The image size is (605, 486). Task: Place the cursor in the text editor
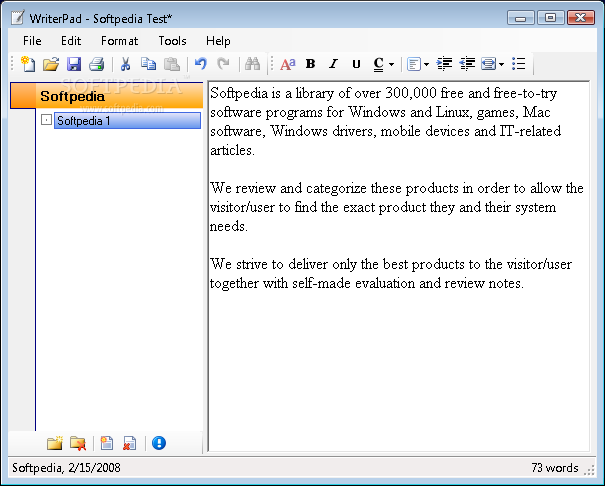tap(399, 266)
